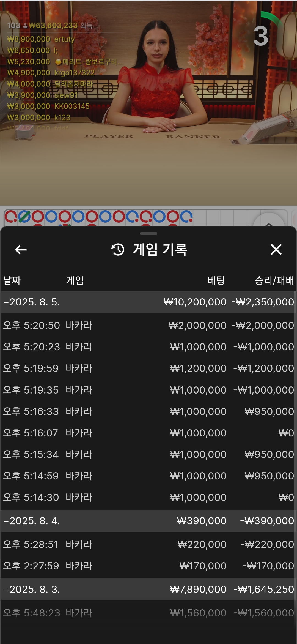Select winner KK003145 in the list
Screen dimensions: 297x644
(48, 106)
